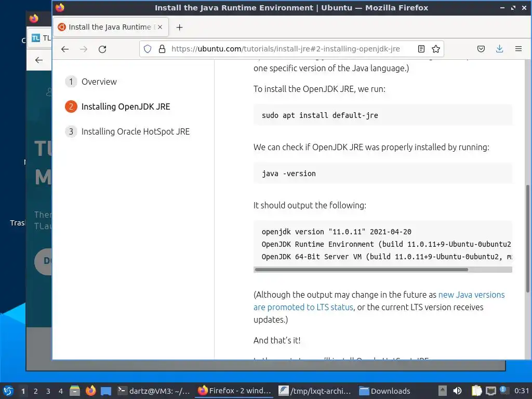
Task: Select Installing OpenJDK JRE step
Action: click(x=117, y=107)
